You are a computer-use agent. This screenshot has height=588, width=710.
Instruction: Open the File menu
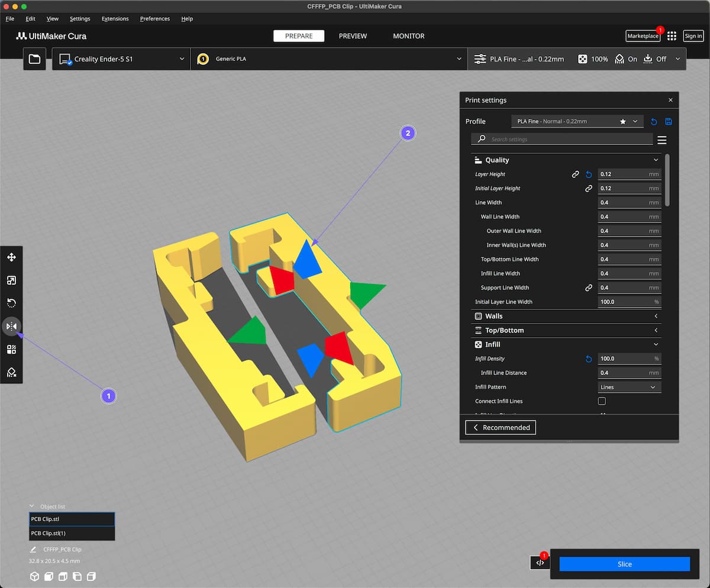click(x=10, y=19)
